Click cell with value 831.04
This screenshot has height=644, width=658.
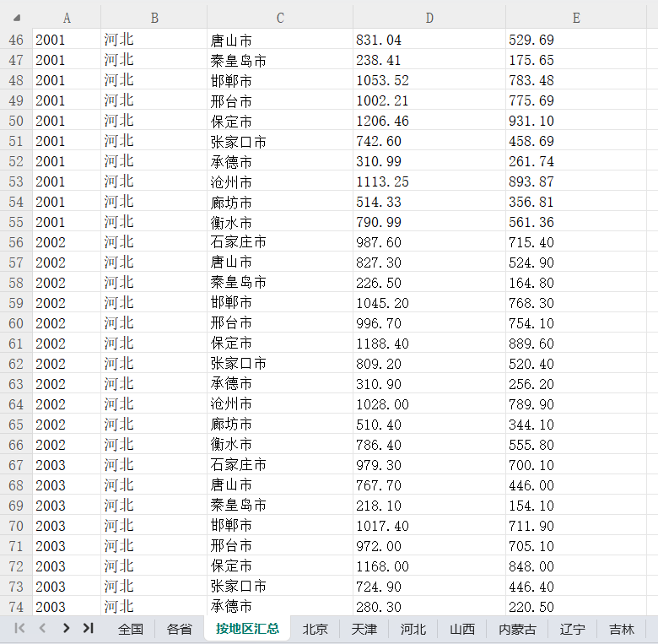429,40
